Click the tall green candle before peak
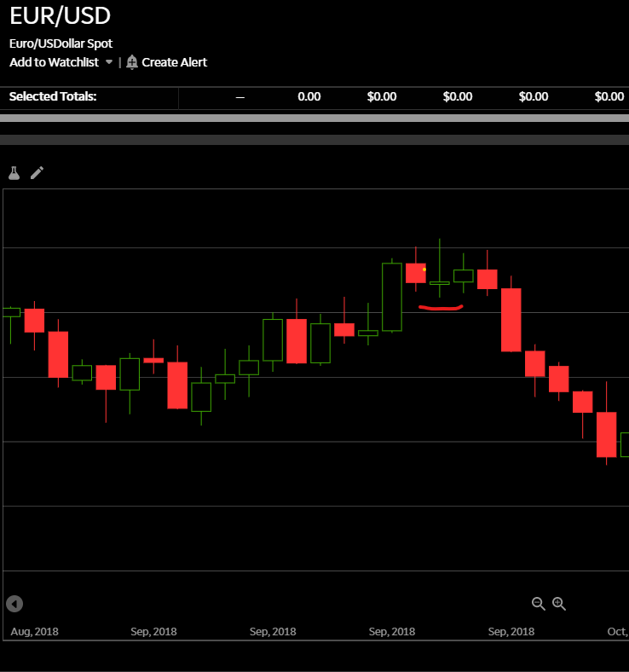 click(392, 297)
